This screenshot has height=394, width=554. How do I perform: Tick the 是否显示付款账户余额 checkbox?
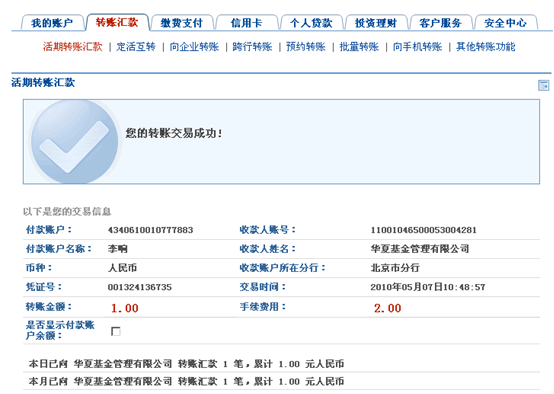[x=116, y=331]
